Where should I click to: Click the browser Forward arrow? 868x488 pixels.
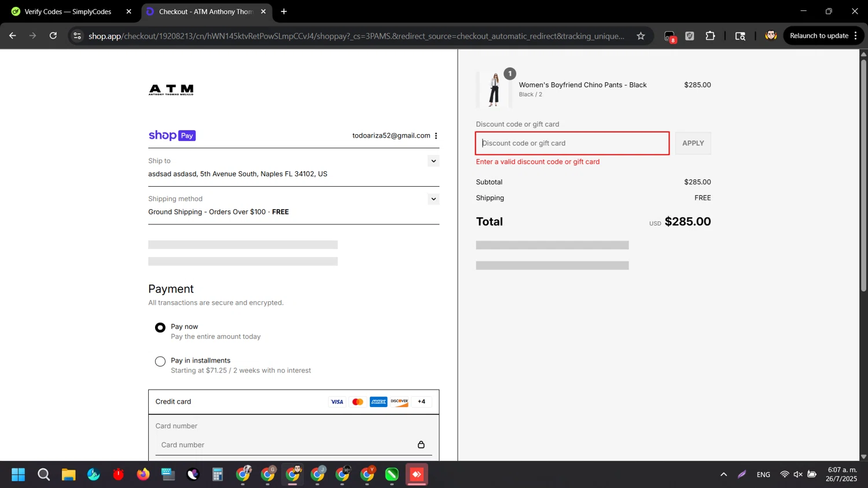(x=32, y=36)
